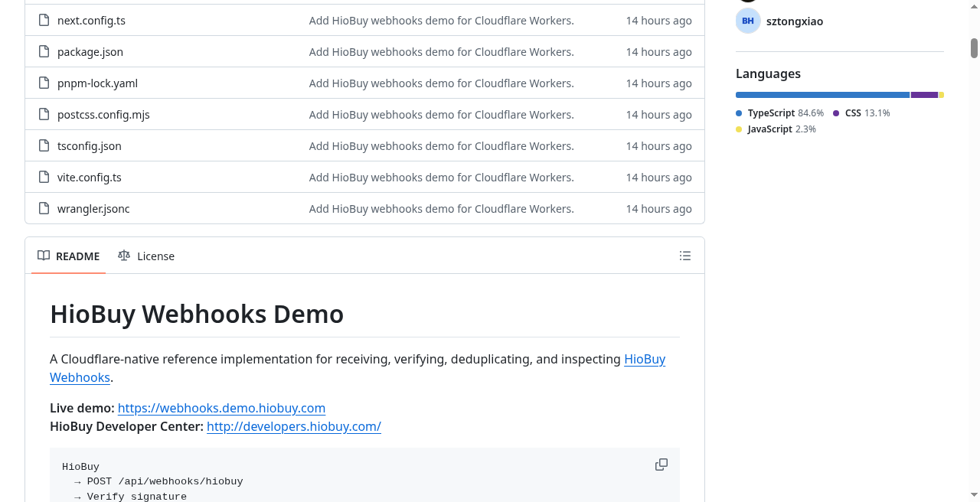
Task: Click the README book icon
Action: pos(44,256)
